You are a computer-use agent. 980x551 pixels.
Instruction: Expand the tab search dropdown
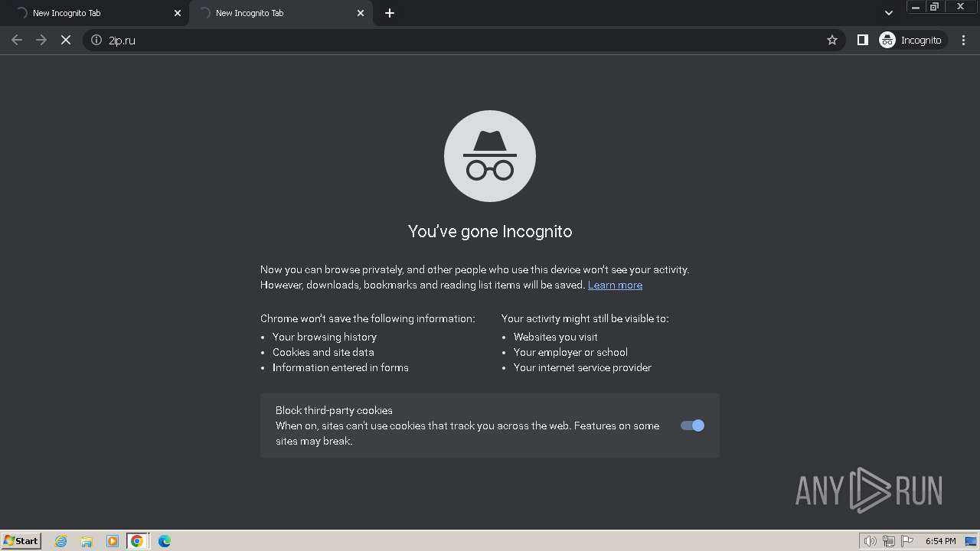[888, 13]
